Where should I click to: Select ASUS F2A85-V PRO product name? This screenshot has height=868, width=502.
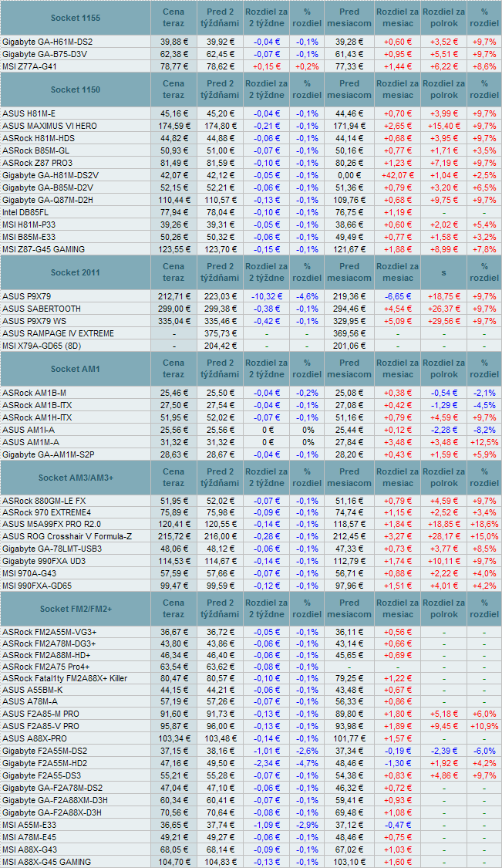coord(40,726)
